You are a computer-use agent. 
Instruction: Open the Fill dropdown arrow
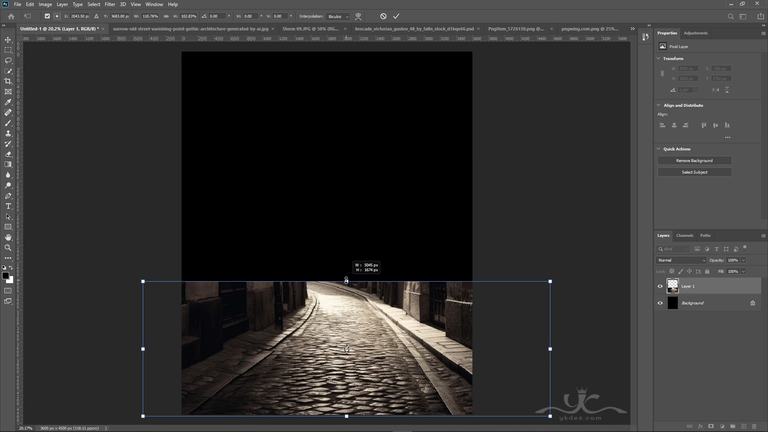pos(743,271)
